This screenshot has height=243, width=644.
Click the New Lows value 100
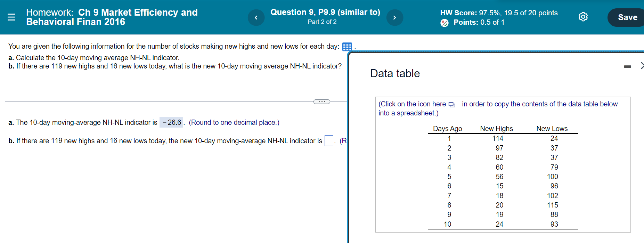(553, 177)
